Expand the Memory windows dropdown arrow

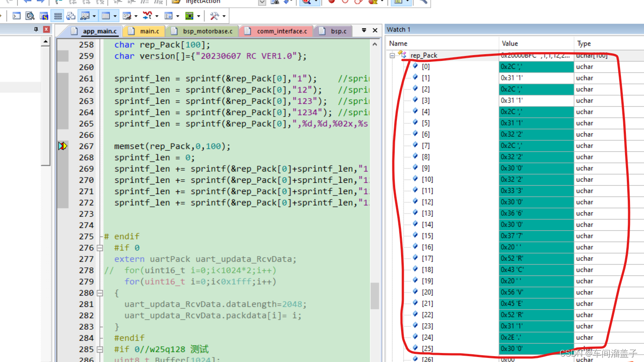[x=115, y=16]
